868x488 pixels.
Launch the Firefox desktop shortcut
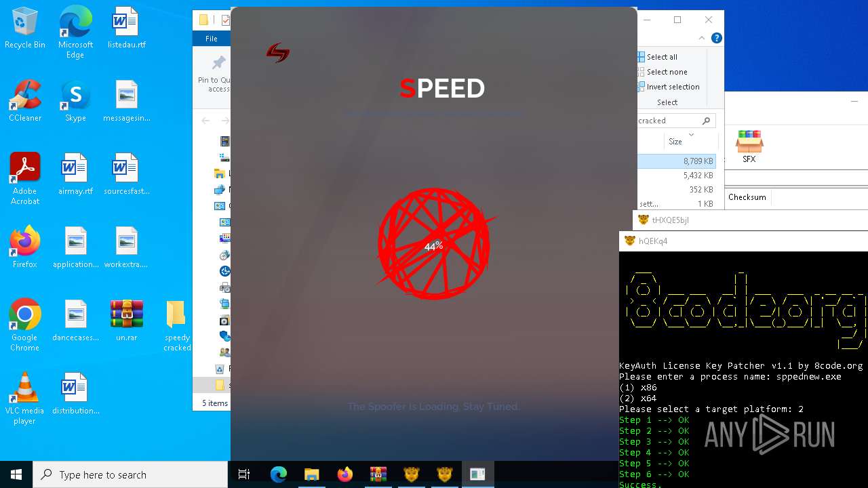25,247
